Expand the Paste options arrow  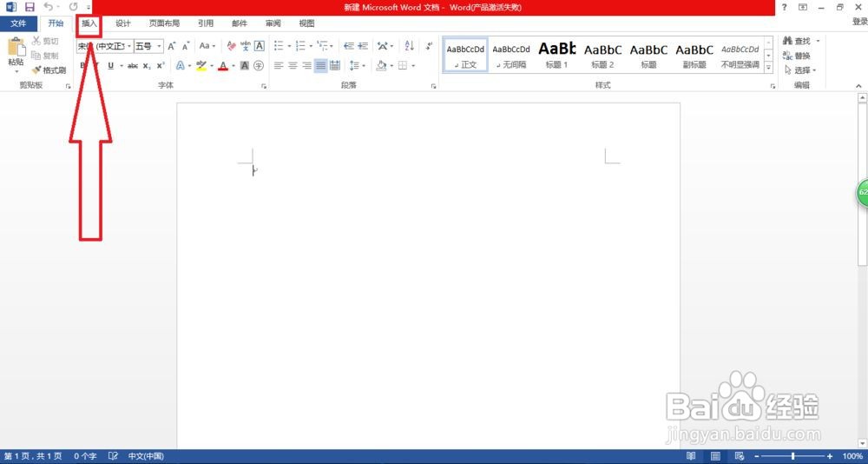tap(16, 71)
